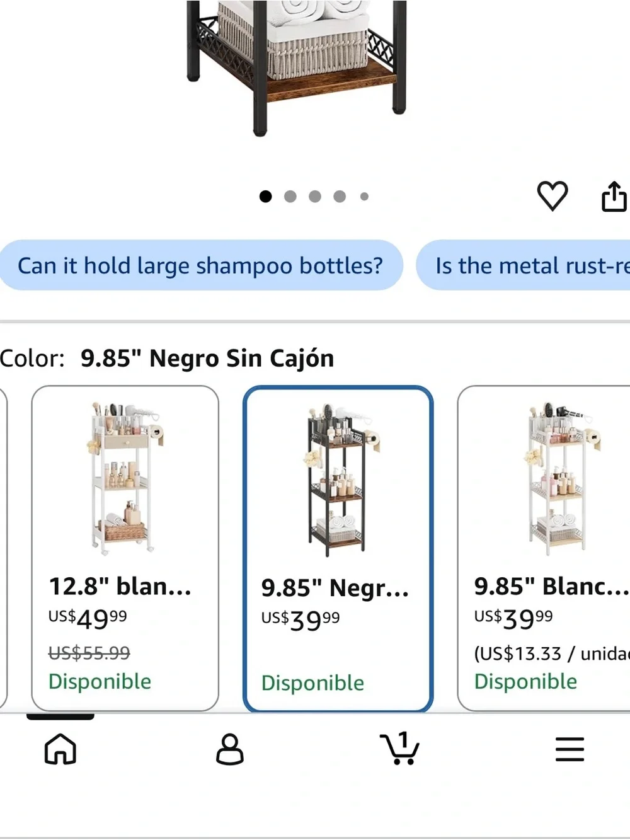Tap the heart wishlist icon

[x=552, y=195]
